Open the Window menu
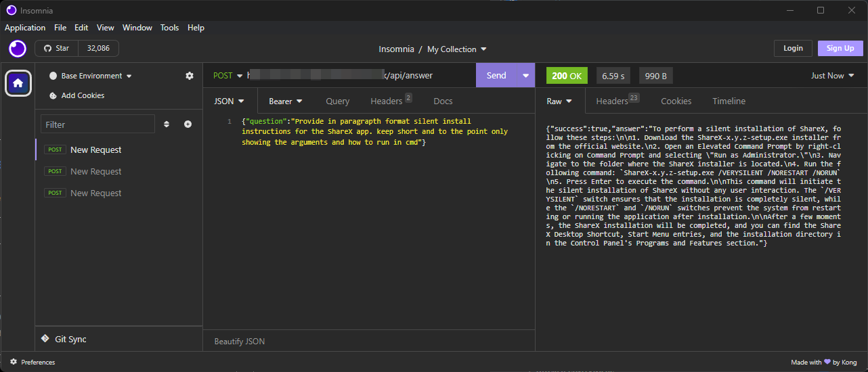The image size is (868, 372). point(137,28)
